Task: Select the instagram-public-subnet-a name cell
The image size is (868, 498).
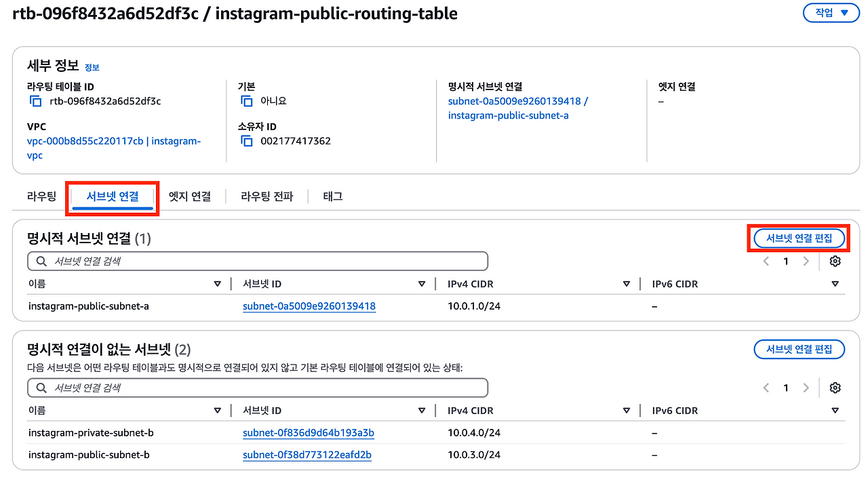Action: [89, 306]
